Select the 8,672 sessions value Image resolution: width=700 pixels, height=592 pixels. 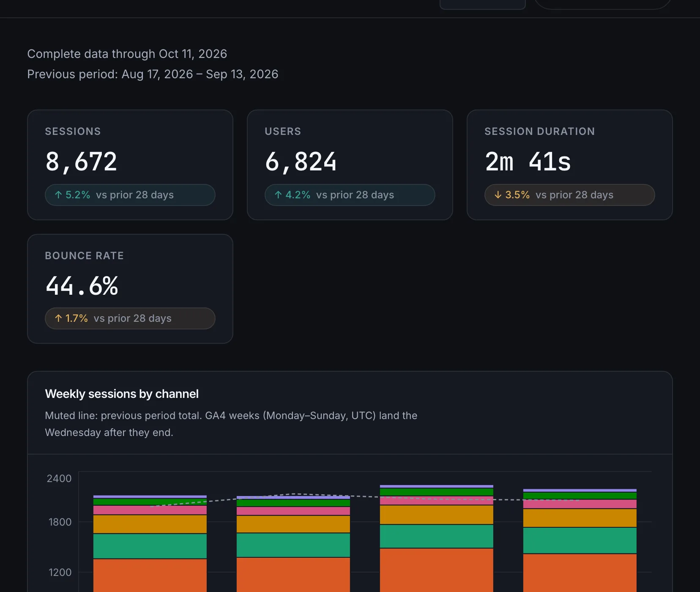[81, 162]
